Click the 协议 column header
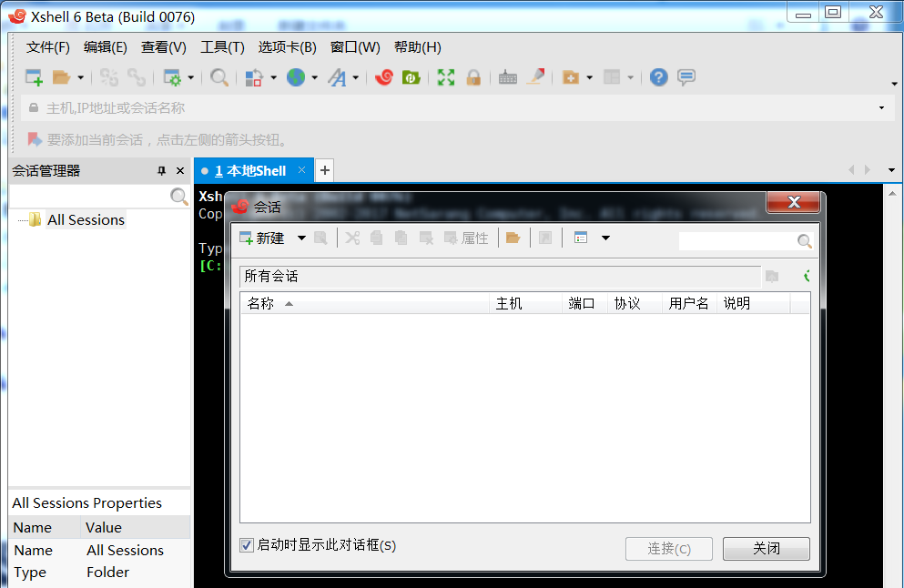 pyautogui.click(x=635, y=303)
